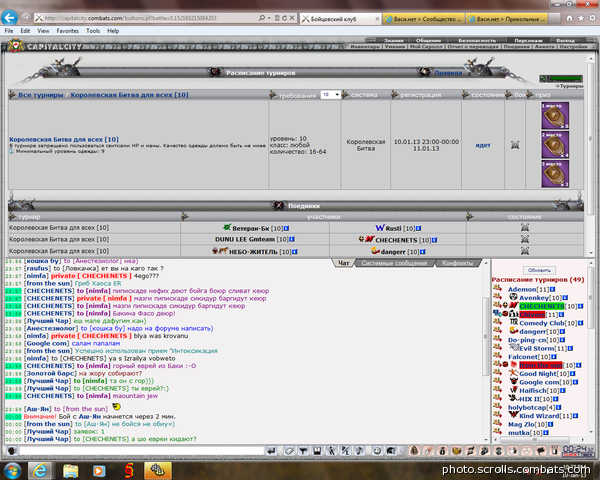600x480 pixels.
Task: Open the Tools menu
Action: click(93, 31)
